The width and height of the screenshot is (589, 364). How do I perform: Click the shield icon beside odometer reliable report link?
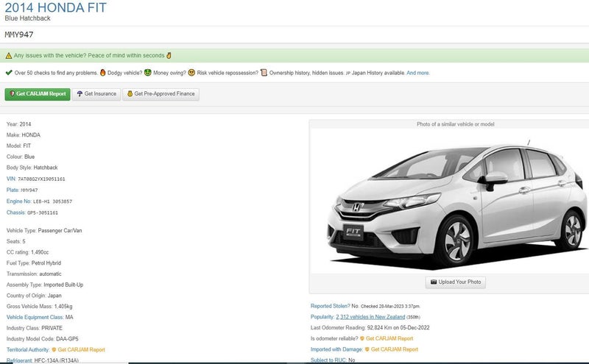(362, 338)
